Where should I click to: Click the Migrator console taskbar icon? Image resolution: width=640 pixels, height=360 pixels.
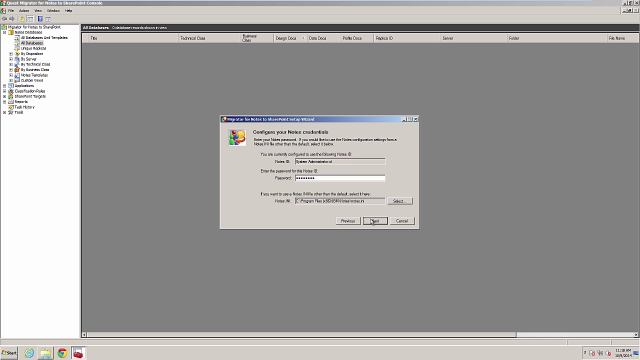(x=78, y=353)
